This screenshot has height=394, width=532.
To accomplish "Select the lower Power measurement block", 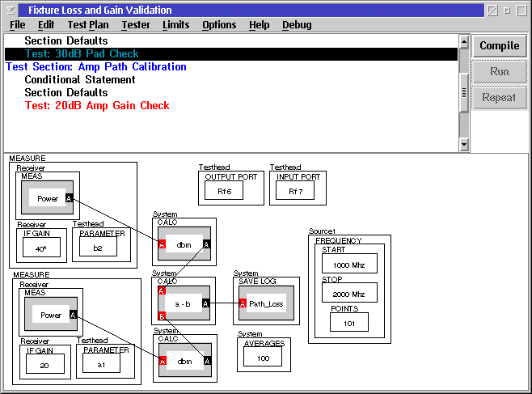I will point(51,314).
